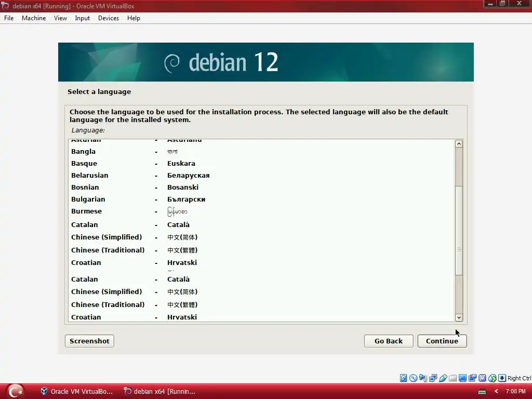
Task: Select Bulgarian language row
Action: 261,199
